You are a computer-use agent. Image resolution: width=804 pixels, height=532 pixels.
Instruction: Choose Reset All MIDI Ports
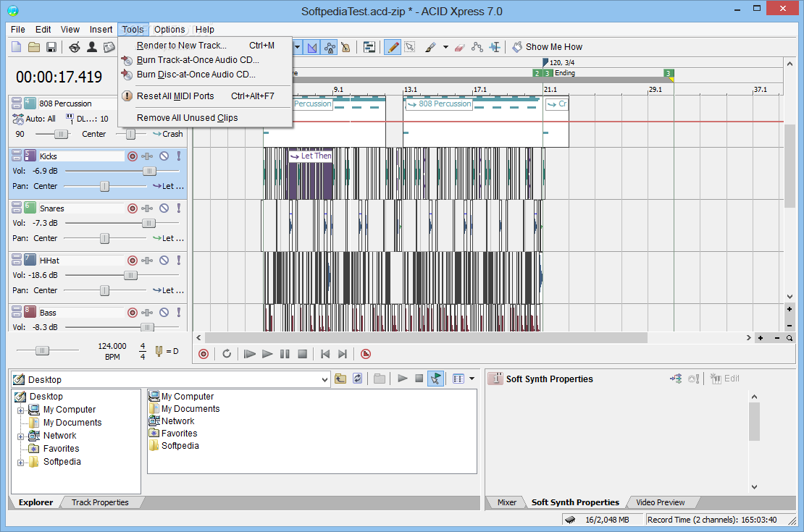[x=205, y=96]
